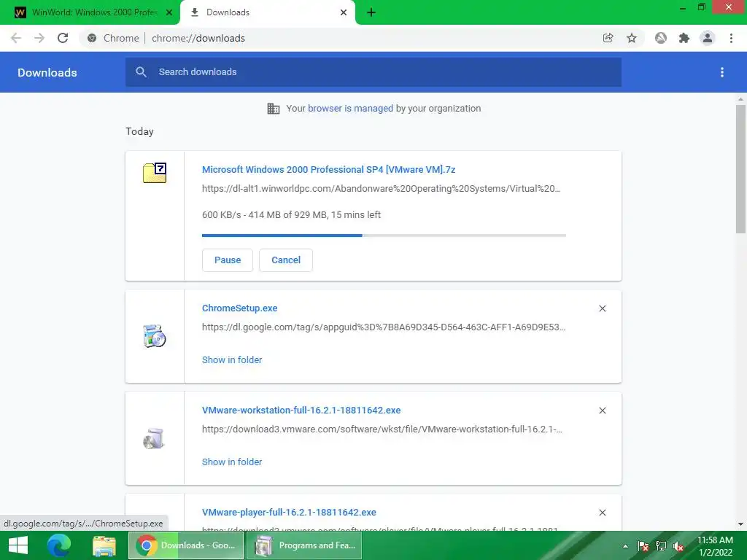Image resolution: width=747 pixels, height=560 pixels.
Task: Switch to Programs and Features taskbar window
Action: pyautogui.click(x=304, y=545)
